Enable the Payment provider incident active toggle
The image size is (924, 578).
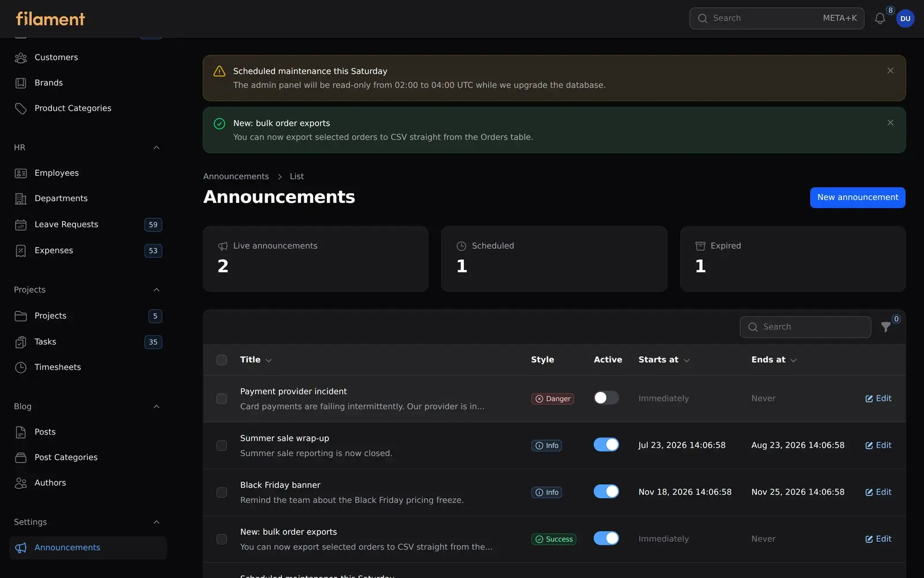tap(606, 398)
